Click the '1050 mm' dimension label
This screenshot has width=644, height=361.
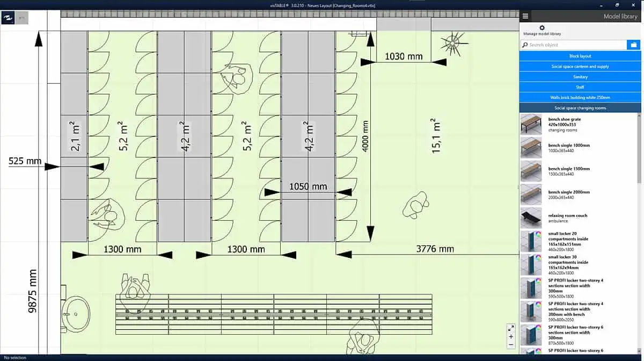coord(308,186)
